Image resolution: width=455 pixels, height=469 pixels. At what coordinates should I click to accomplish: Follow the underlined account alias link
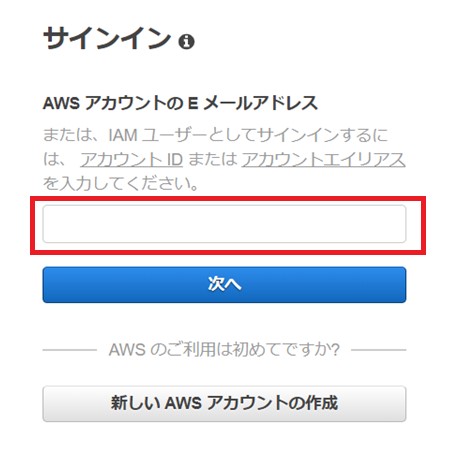tap(323, 159)
